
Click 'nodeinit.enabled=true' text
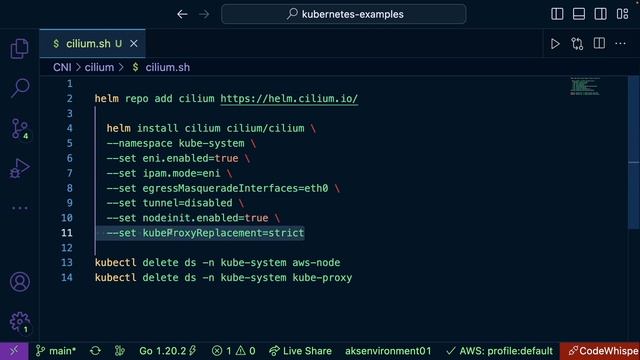click(205, 218)
